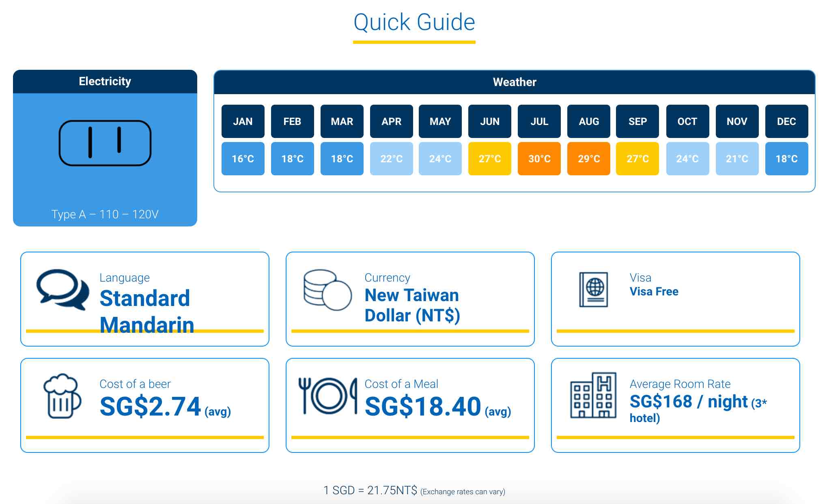Click the hotel building icon
This screenshot has height=504, width=827.
pos(593,396)
